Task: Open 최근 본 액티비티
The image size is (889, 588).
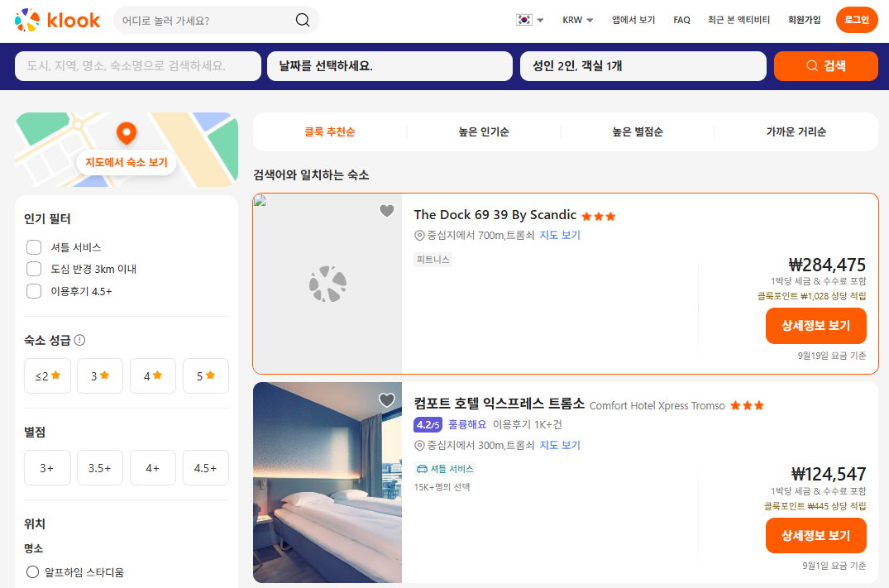Action: point(738,20)
